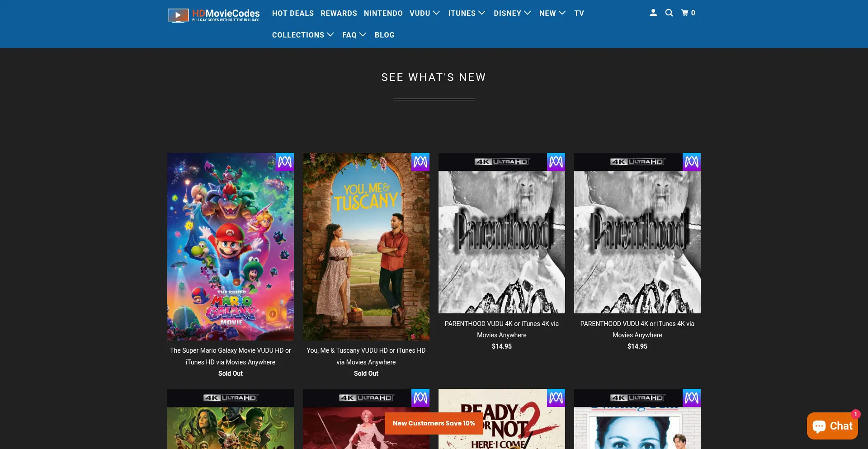Open the Ready or Not 2 poster thumbnail

[502, 419]
